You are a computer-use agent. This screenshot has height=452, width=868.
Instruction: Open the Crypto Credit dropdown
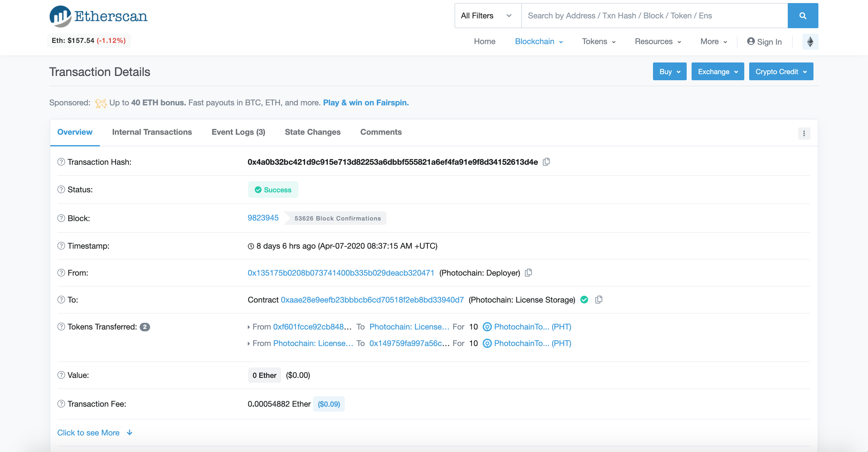pos(780,71)
